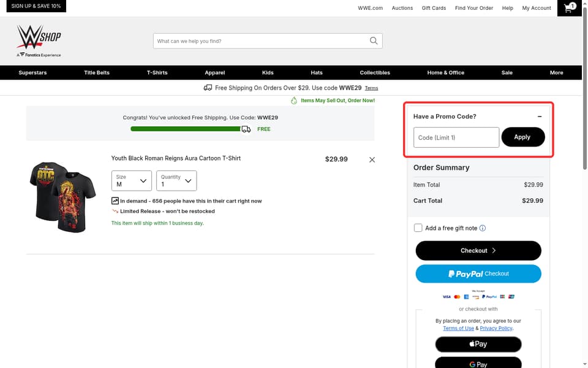Screen dimensions: 588x368
Task: Click Sign Up & Save 10% button
Action: pyautogui.click(x=36, y=6)
